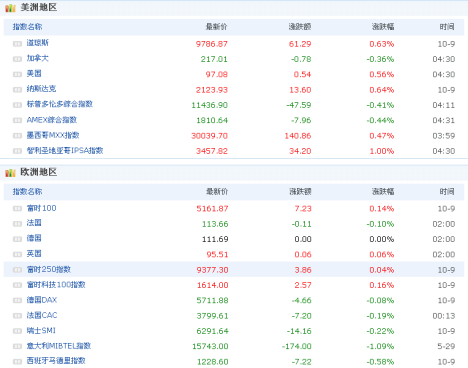Open the 法国CAC index link
The image size is (468, 368).
click(42, 315)
